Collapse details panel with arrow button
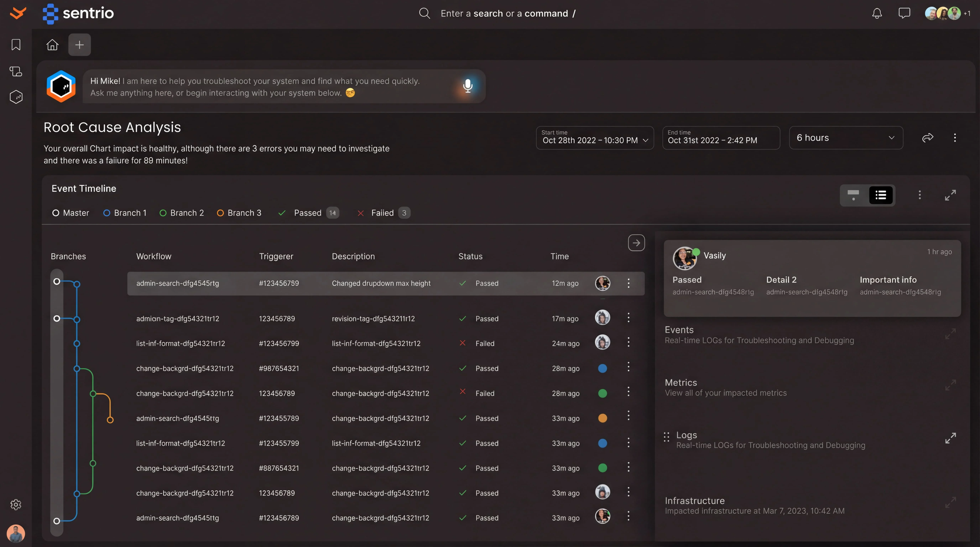 tap(637, 243)
